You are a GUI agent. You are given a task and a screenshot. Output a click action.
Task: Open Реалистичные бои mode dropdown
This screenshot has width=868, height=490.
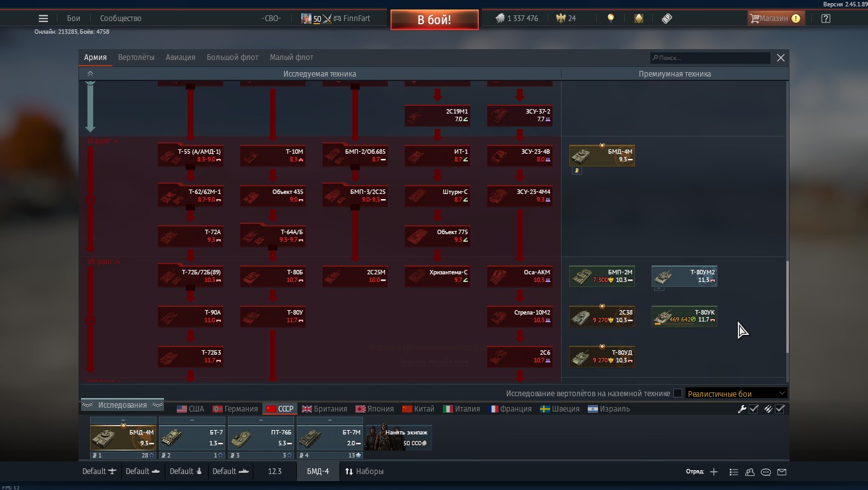click(x=737, y=394)
